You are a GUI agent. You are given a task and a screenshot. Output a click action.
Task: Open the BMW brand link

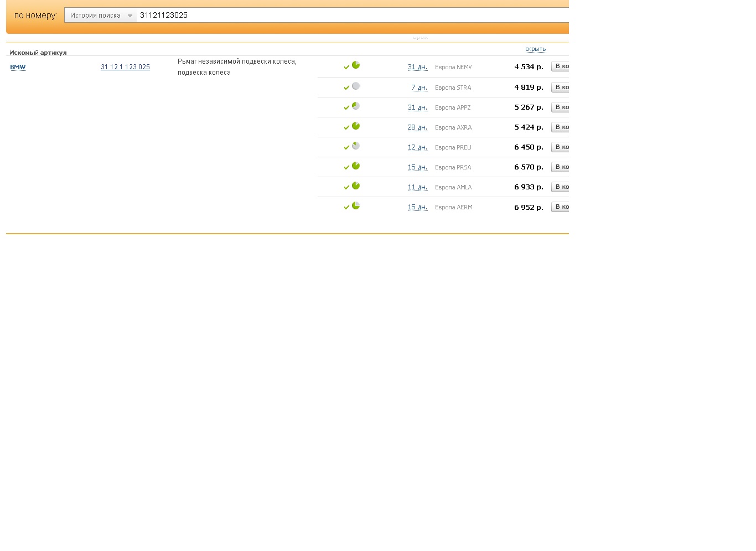click(18, 67)
